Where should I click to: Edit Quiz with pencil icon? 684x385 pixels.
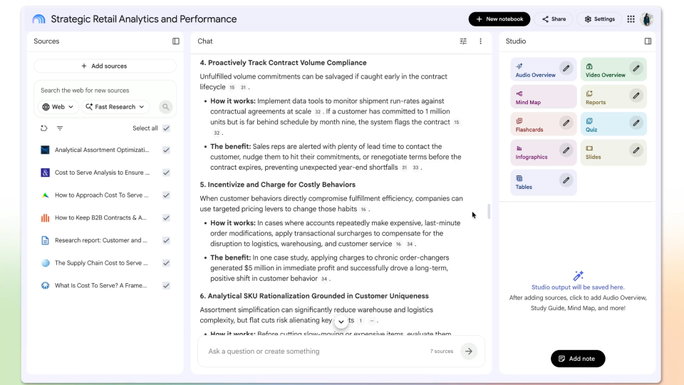pyautogui.click(x=636, y=123)
